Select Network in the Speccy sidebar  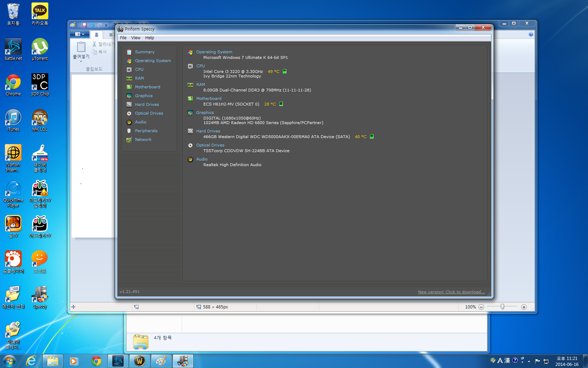pos(143,139)
